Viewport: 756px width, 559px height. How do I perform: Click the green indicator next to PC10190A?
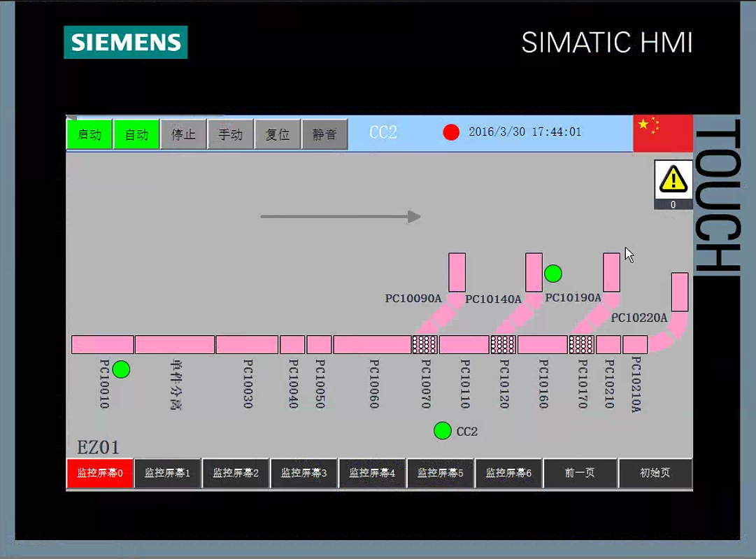552,273
